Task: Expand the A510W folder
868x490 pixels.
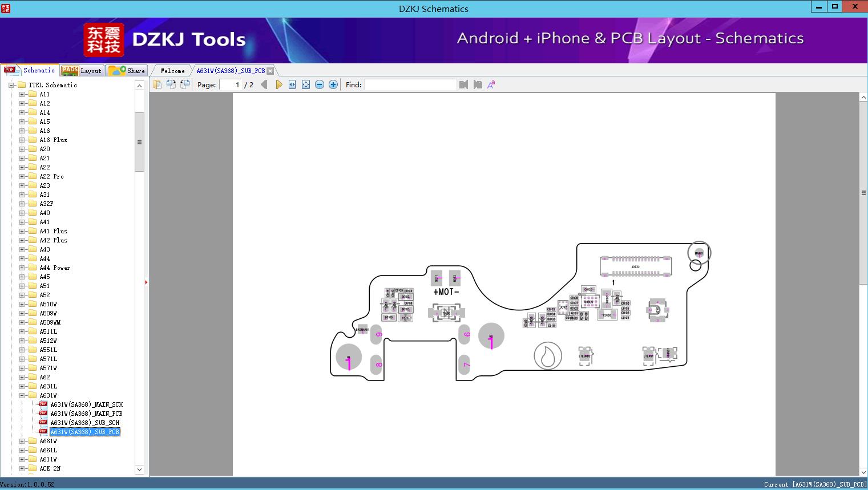Action: 22,304
